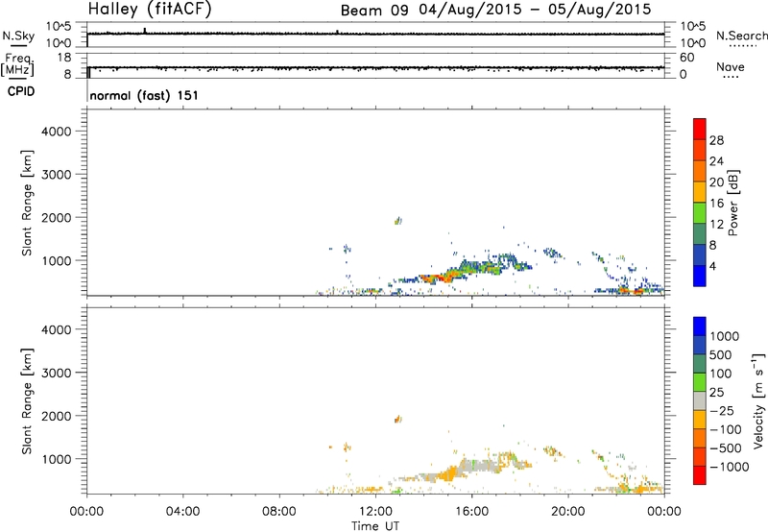Select the 'CPID' row label

click(21, 91)
